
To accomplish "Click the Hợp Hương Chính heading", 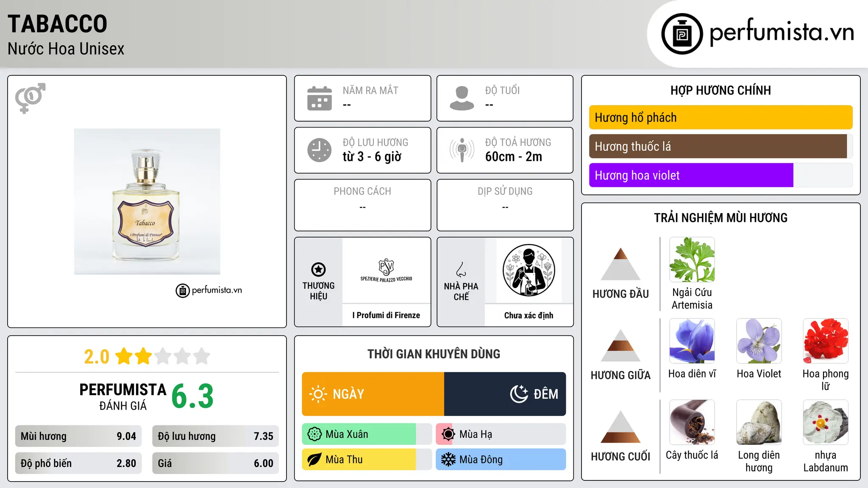I will click(x=721, y=90).
